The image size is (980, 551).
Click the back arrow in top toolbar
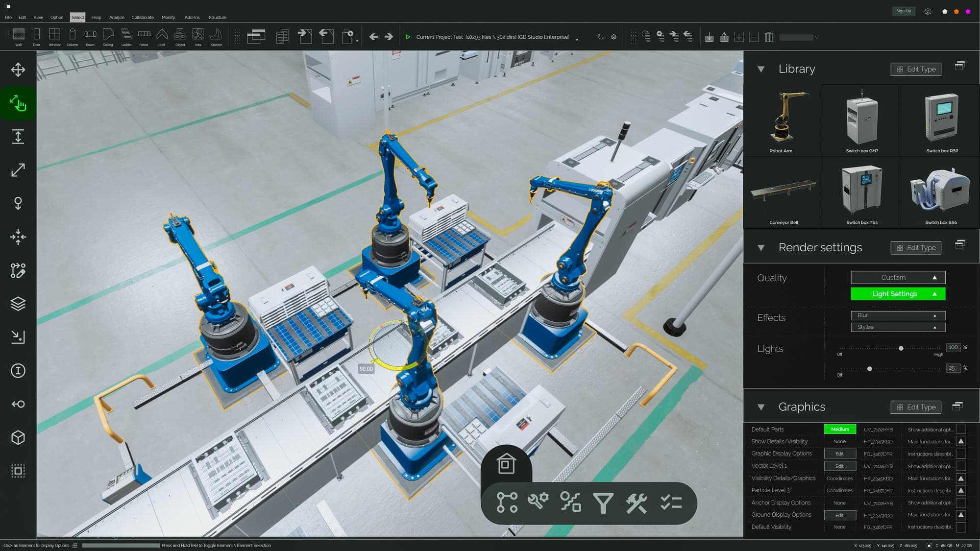tap(373, 37)
